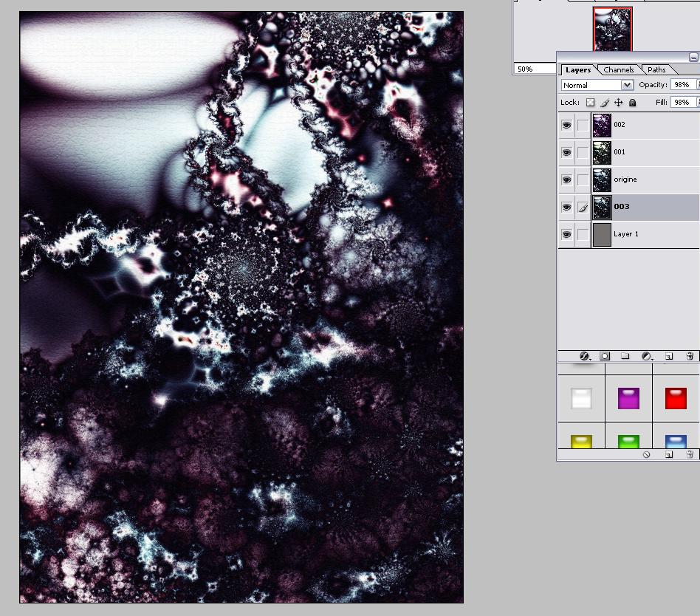Create a new layer in Layers palette

click(x=668, y=356)
